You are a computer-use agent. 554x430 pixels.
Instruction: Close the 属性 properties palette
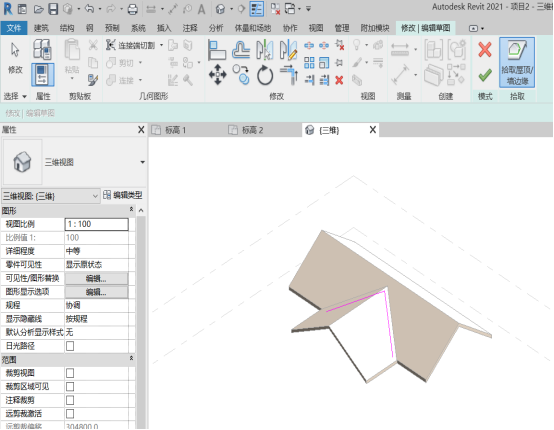(141, 130)
